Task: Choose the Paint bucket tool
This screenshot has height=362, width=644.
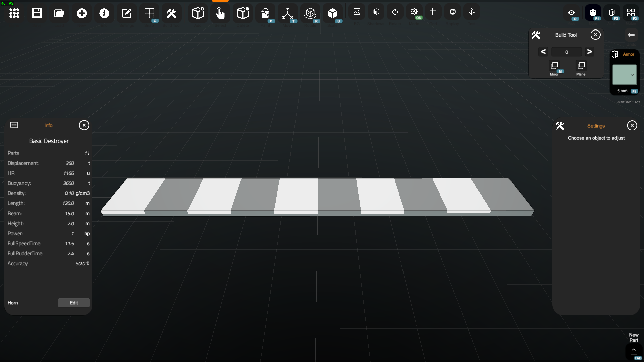Action: coord(265,13)
